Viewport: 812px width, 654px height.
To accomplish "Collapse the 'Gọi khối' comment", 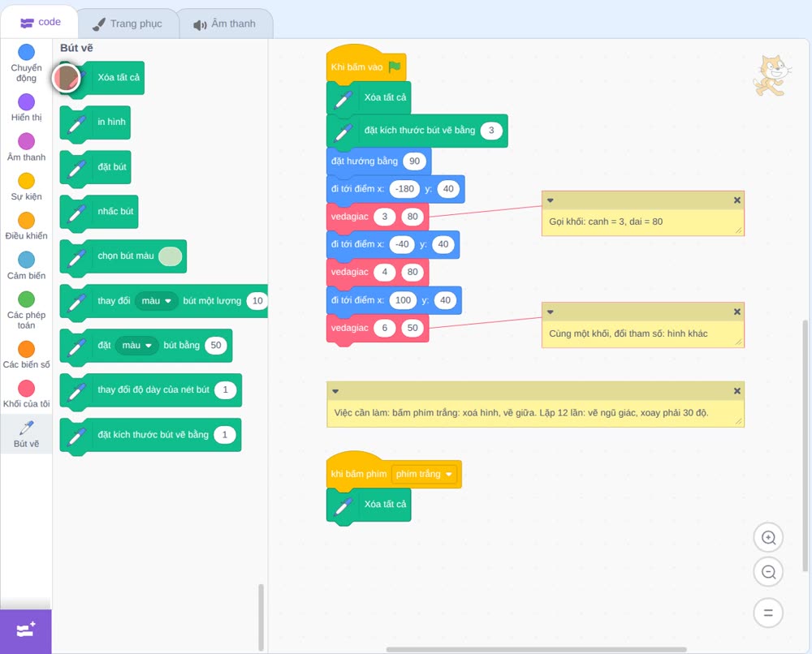I will (x=551, y=200).
